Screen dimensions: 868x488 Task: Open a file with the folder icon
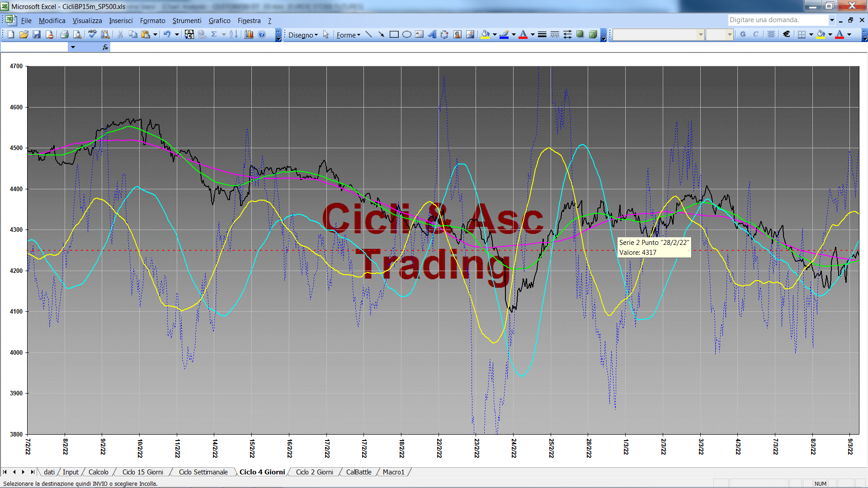24,34
